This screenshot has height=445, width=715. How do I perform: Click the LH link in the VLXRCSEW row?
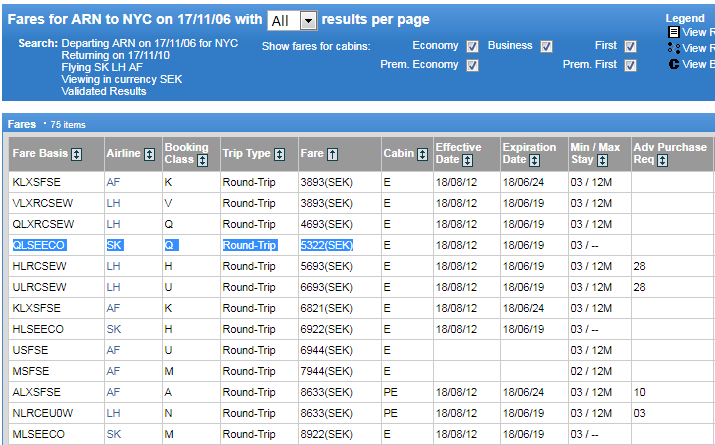point(113,203)
